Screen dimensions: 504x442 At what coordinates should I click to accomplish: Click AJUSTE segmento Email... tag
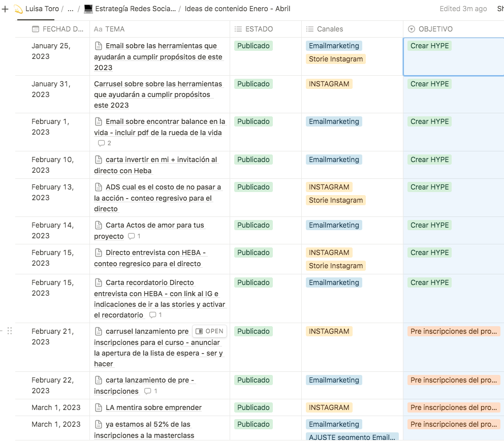click(352, 437)
